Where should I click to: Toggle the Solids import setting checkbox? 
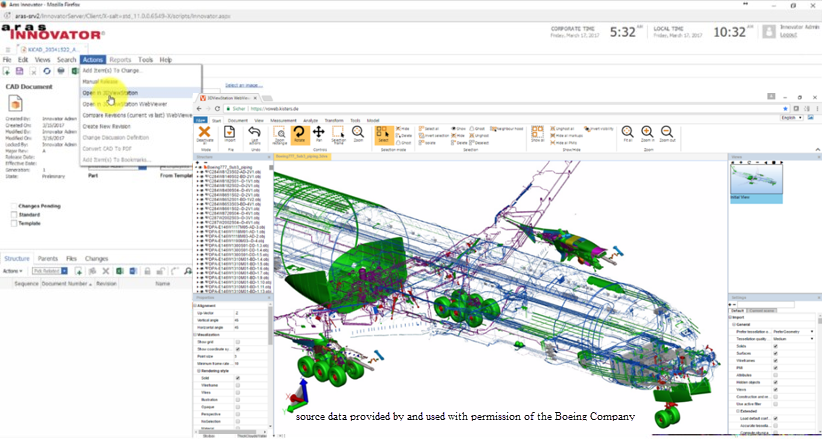(775, 346)
